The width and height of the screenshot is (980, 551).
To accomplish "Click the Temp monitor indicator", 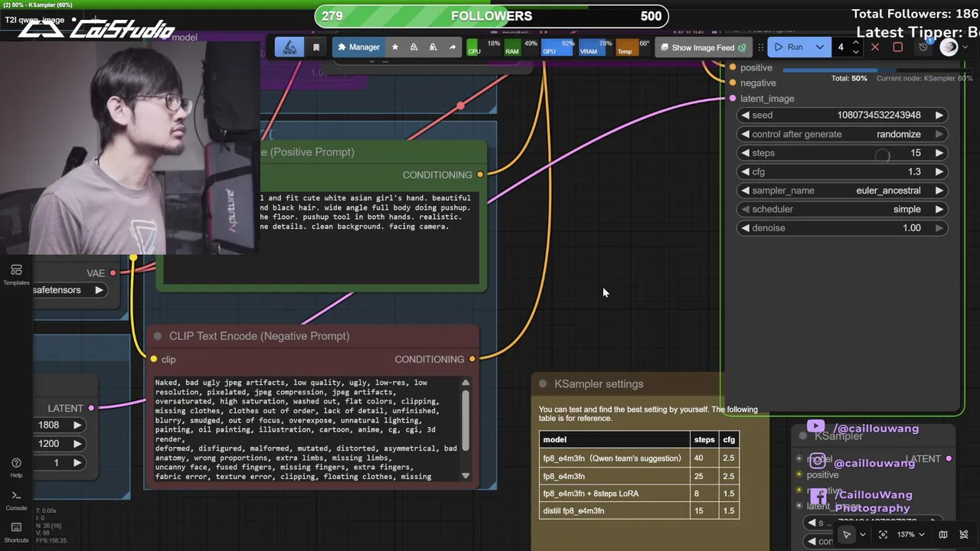I will coord(632,47).
